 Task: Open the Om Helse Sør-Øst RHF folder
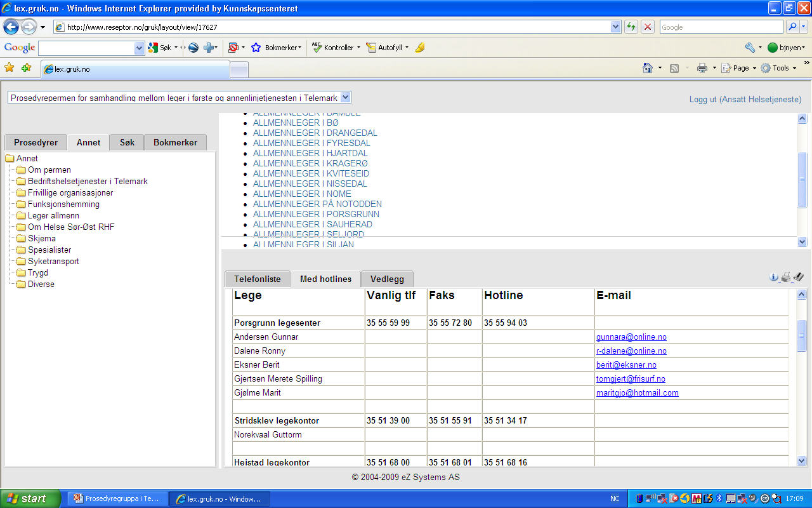point(71,227)
